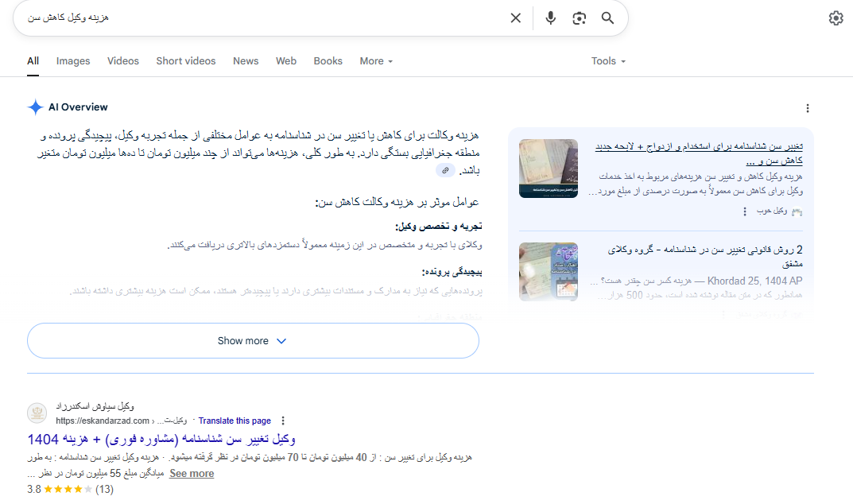Screen dimensions: 853x504
Task: Click thumbnail of the first source card
Action: click(549, 169)
